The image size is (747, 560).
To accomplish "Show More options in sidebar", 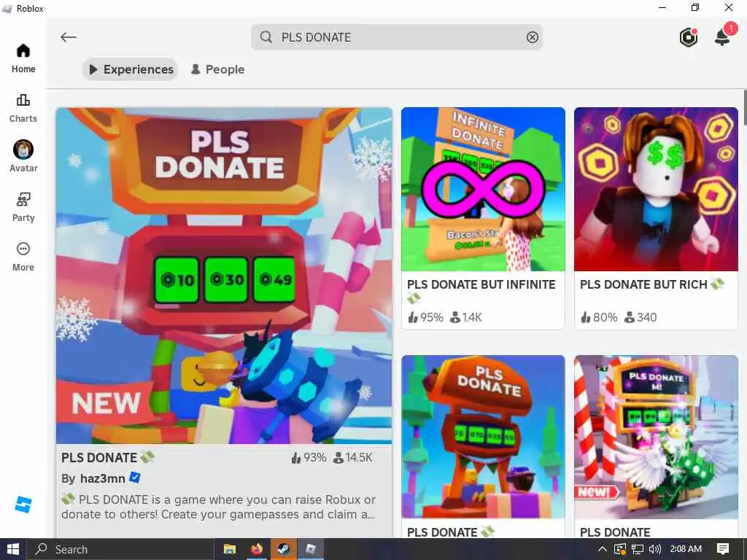I will pyautogui.click(x=23, y=257).
